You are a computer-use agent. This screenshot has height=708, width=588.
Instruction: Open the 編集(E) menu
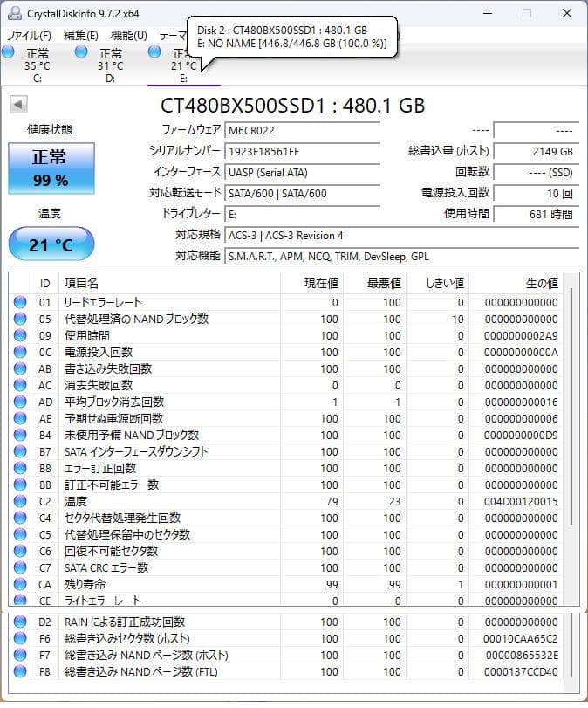point(81,35)
